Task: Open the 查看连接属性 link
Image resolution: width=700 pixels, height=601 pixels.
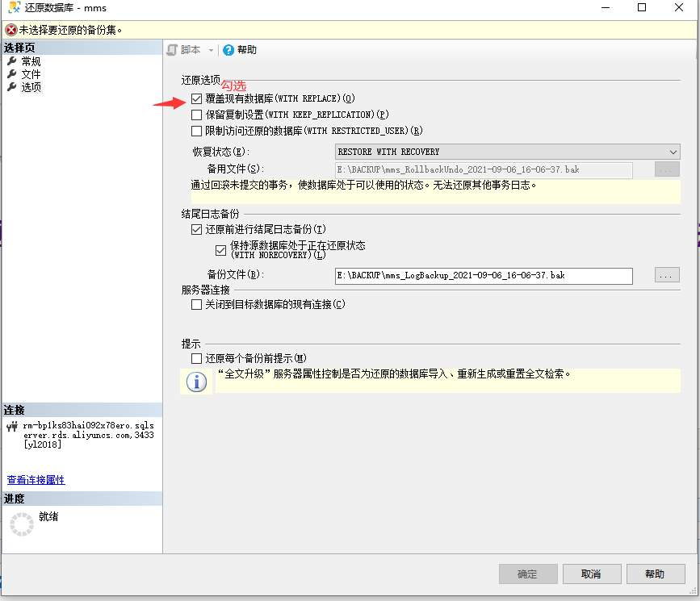Action: pos(36,480)
